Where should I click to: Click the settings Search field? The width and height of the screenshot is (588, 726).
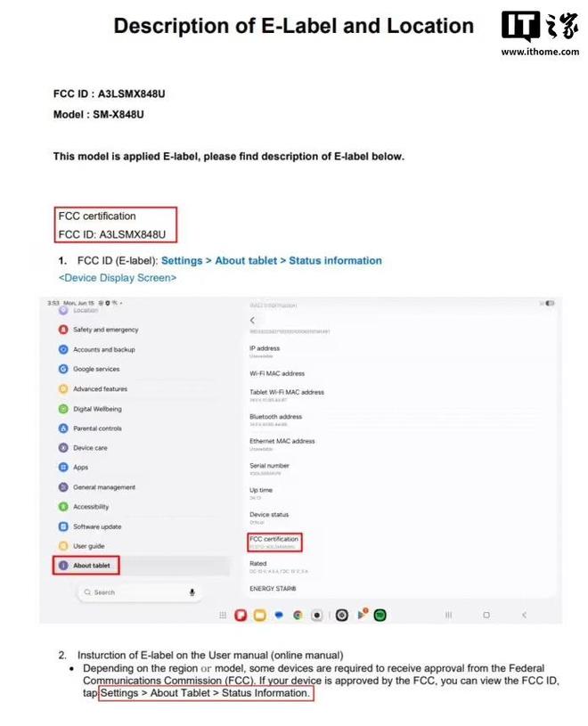(139, 592)
